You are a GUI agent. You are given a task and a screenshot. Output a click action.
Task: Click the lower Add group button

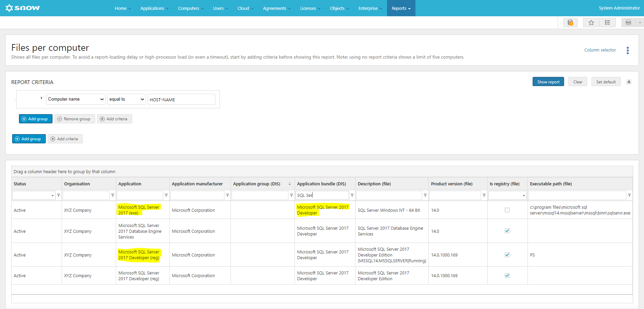click(29, 139)
